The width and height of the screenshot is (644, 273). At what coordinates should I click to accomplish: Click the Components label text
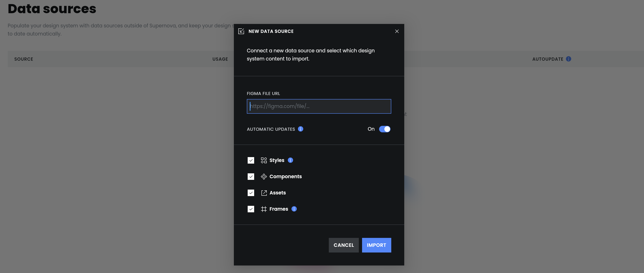point(286,176)
